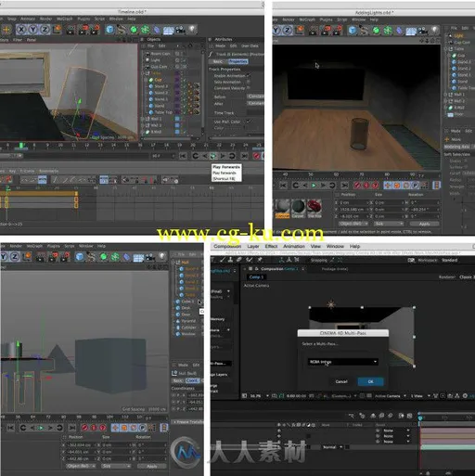Switch to Properties tab in Timeline.c4d Attributes
Viewport: 475px width, 476px height.
coord(238,61)
